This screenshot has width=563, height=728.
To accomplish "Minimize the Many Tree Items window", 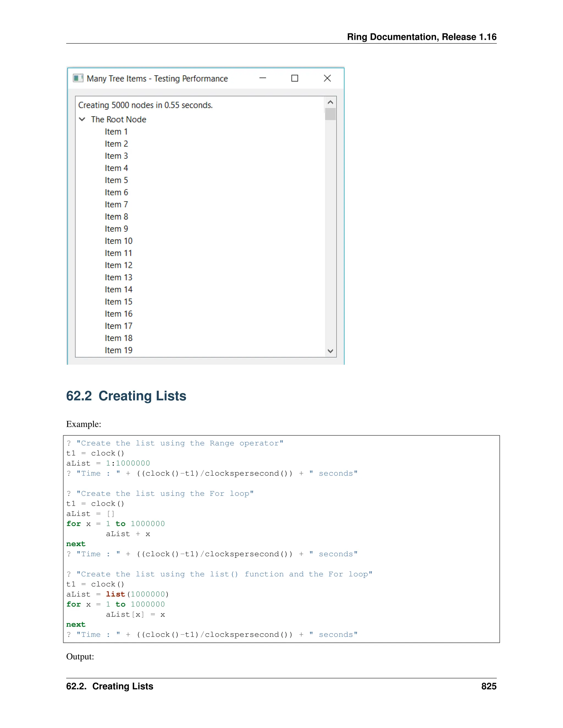I will (263, 78).
